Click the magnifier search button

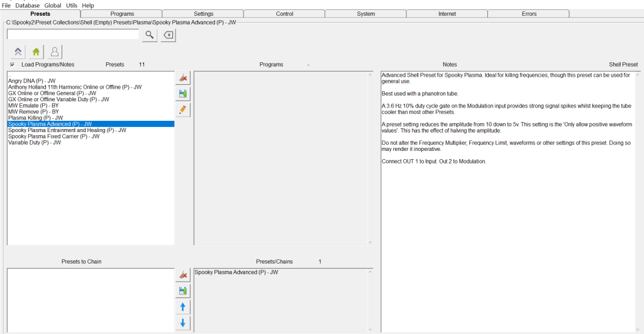[x=150, y=35]
